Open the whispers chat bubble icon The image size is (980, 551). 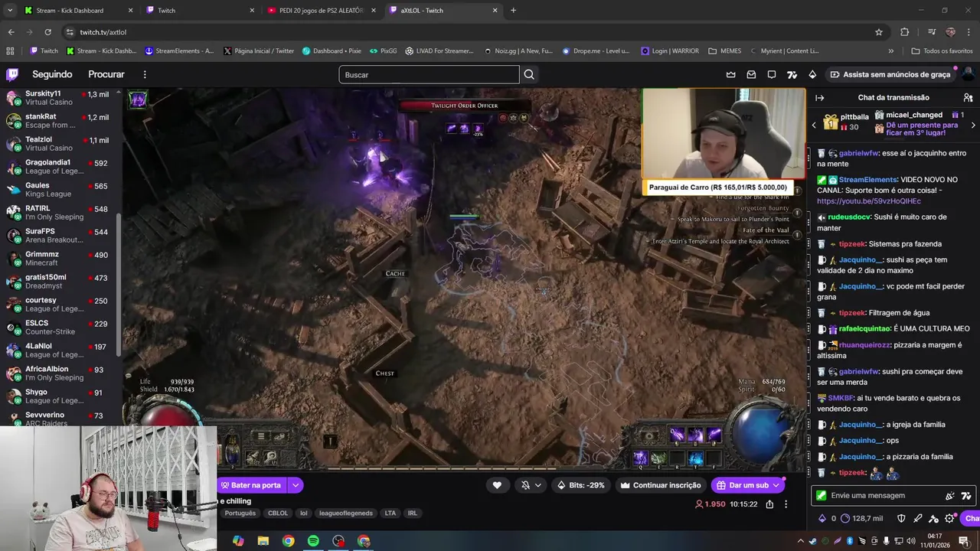click(772, 74)
